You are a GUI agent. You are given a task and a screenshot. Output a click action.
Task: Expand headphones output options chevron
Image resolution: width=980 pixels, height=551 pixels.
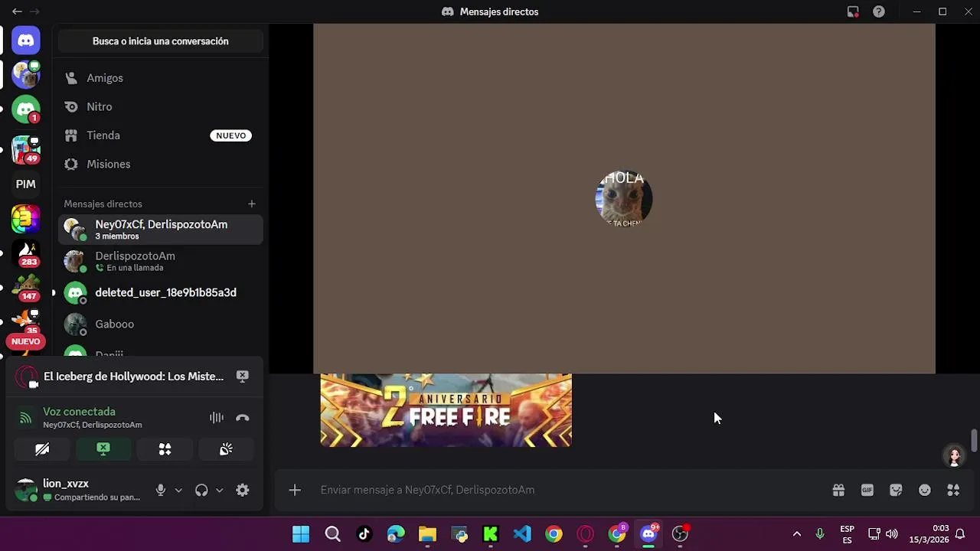220,491
